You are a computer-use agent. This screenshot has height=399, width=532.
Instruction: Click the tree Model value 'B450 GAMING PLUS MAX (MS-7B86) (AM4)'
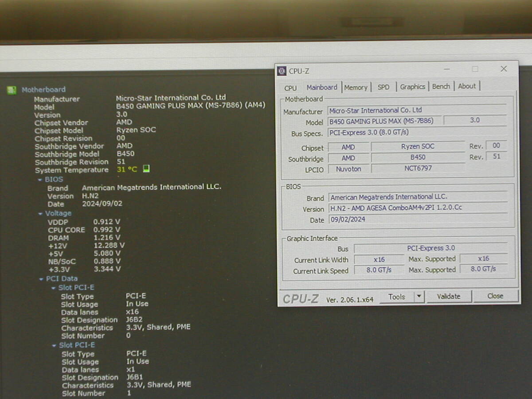[191, 106]
